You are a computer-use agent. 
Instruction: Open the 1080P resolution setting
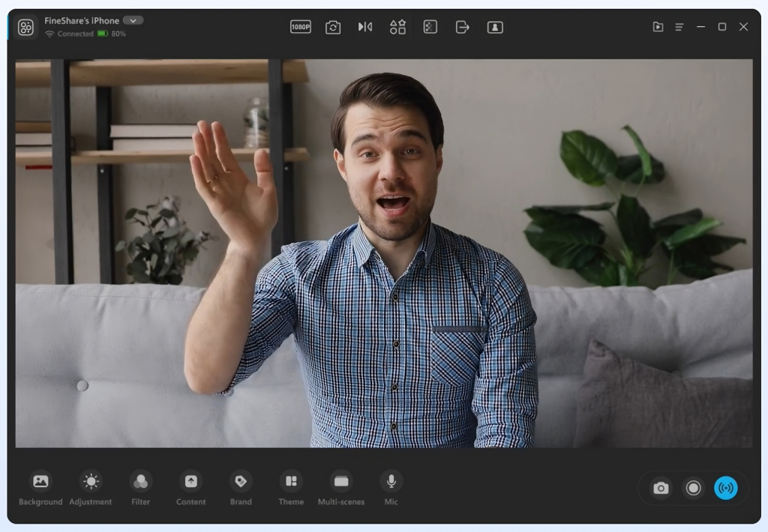(300, 27)
